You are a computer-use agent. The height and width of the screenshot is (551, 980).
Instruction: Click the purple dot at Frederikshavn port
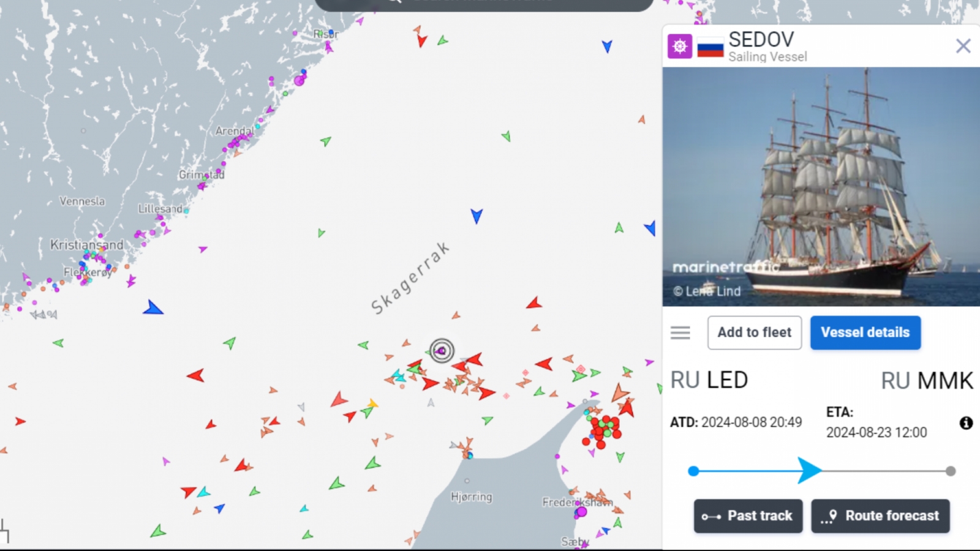click(581, 512)
